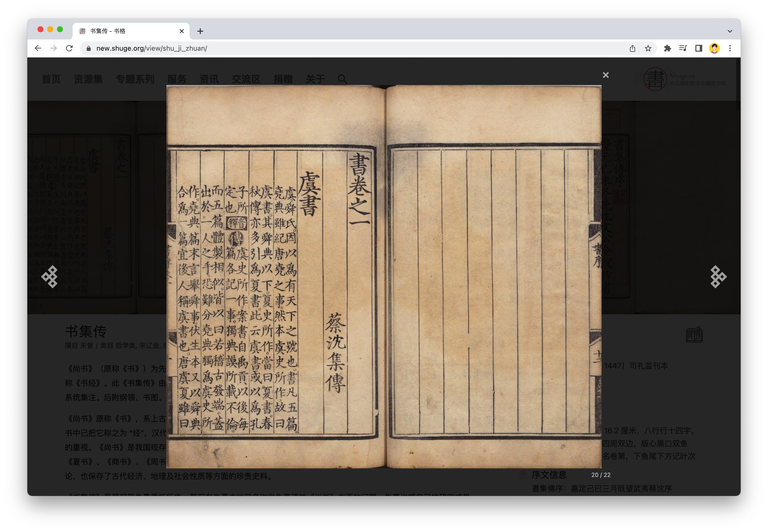Reload the current page
Image resolution: width=768 pixels, height=532 pixels.
pos(69,48)
